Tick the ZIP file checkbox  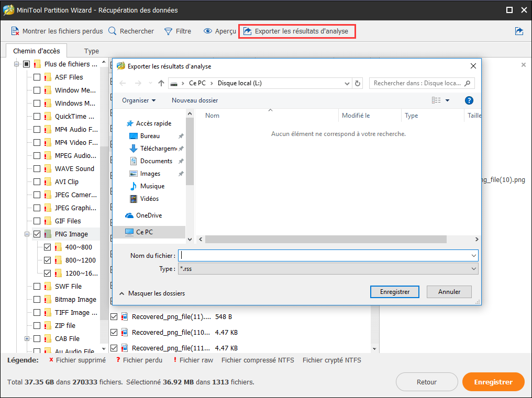click(37, 326)
